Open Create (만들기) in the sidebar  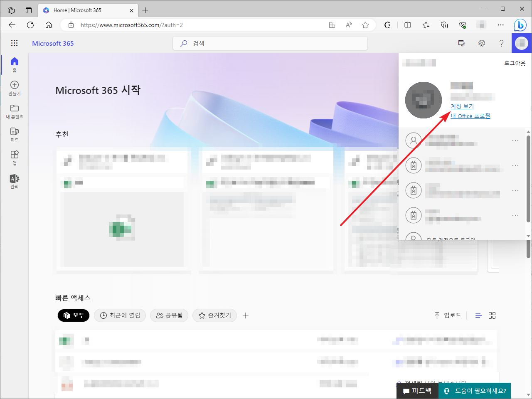[x=15, y=88]
